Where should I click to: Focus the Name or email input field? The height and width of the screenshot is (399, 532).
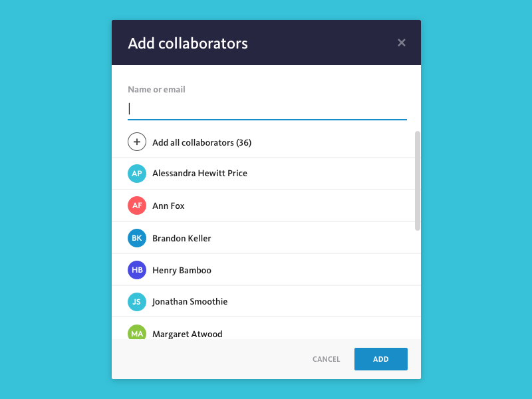coord(267,109)
